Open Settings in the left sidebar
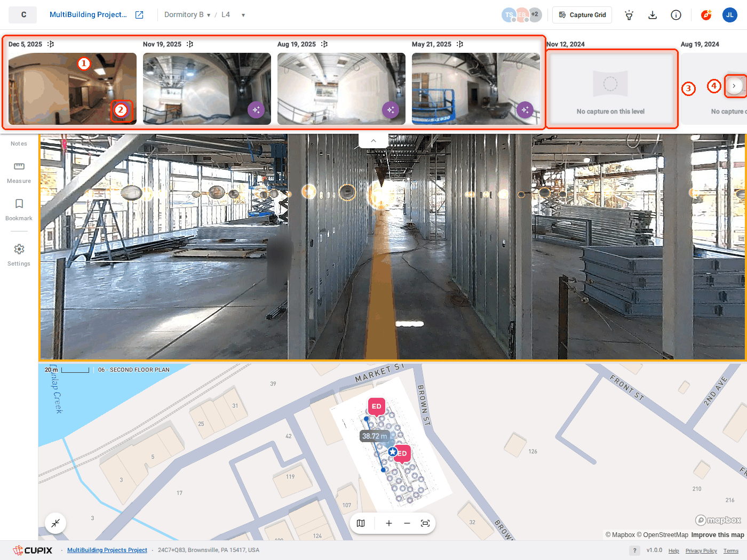The height and width of the screenshot is (560, 747). point(19,255)
